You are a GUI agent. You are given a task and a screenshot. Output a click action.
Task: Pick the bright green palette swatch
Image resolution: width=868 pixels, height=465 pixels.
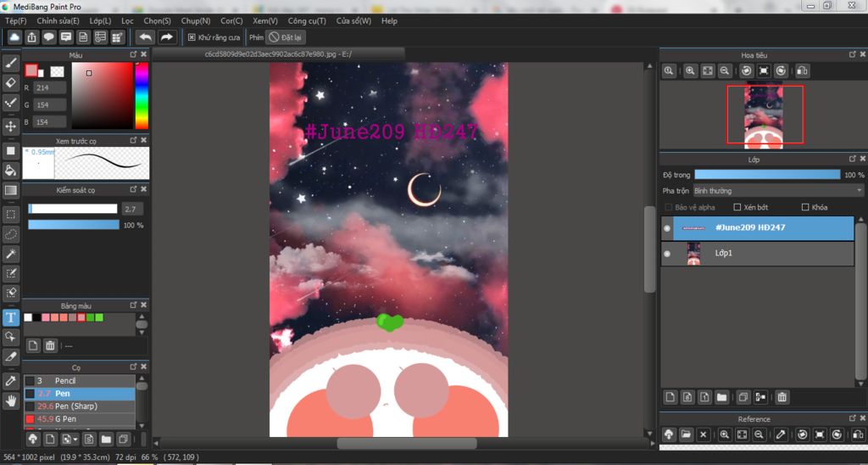99,317
